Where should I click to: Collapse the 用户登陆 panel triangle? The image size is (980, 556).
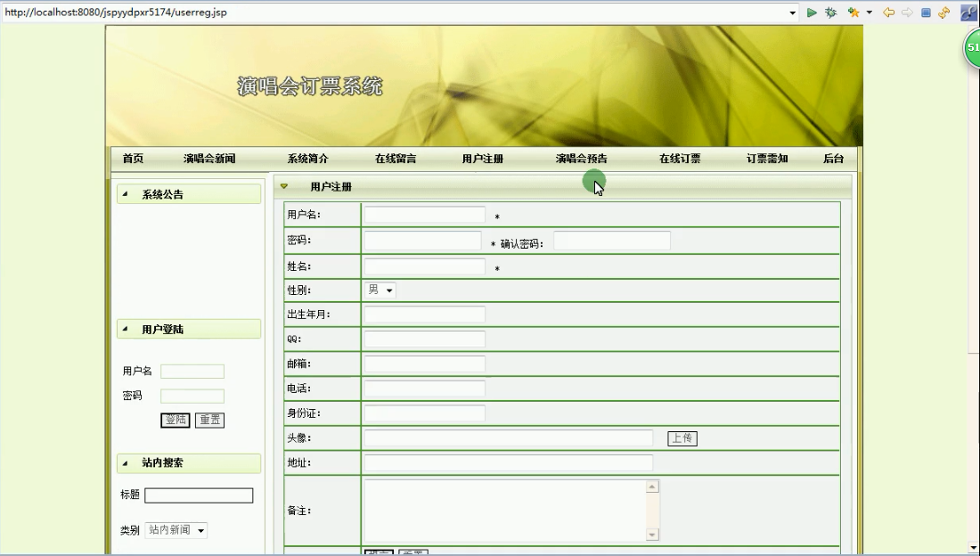point(125,329)
